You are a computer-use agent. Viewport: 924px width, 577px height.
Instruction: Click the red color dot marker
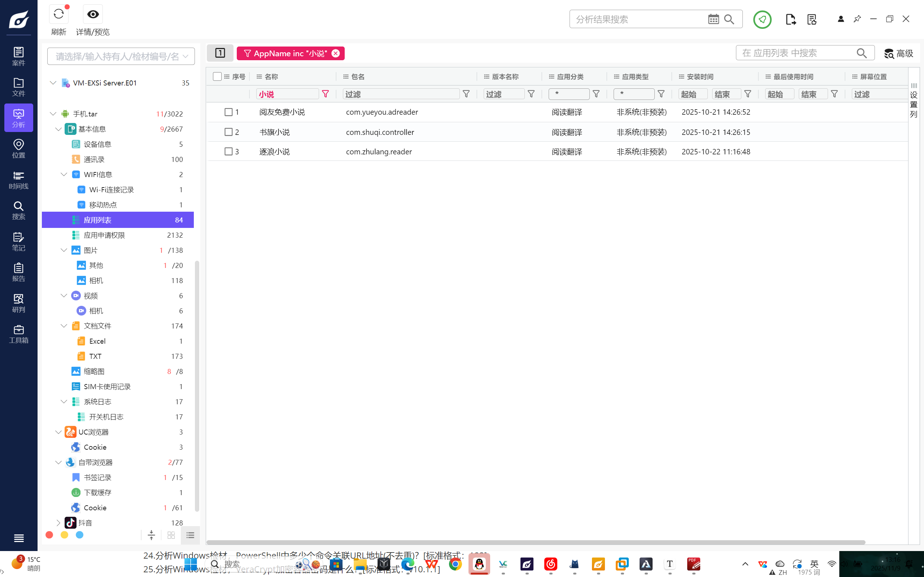(x=49, y=535)
